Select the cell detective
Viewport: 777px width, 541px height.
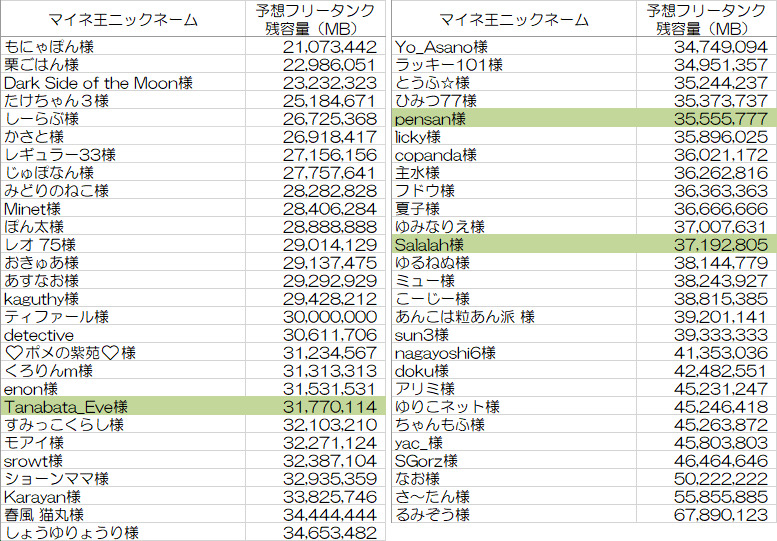point(123,334)
